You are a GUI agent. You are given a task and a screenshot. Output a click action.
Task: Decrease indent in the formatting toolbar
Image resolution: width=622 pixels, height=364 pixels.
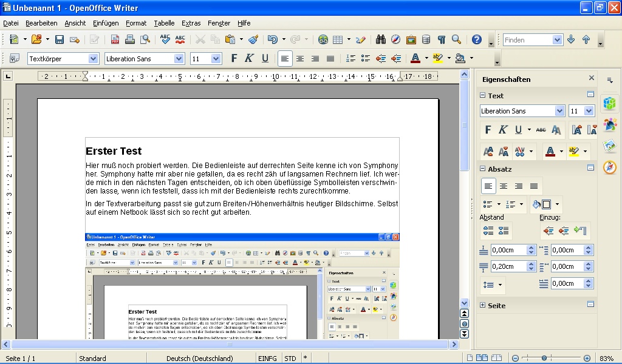(381, 59)
